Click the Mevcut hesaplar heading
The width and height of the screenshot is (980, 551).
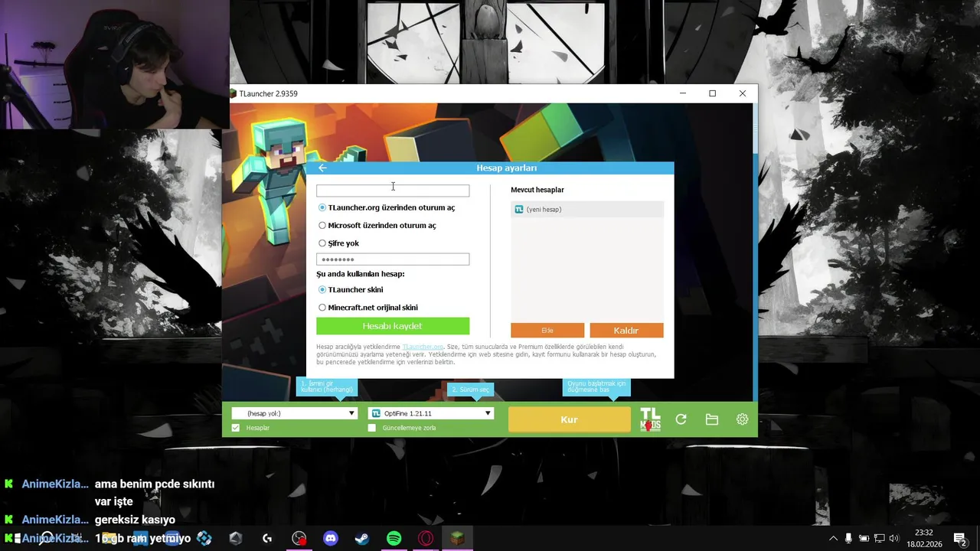[x=537, y=190]
